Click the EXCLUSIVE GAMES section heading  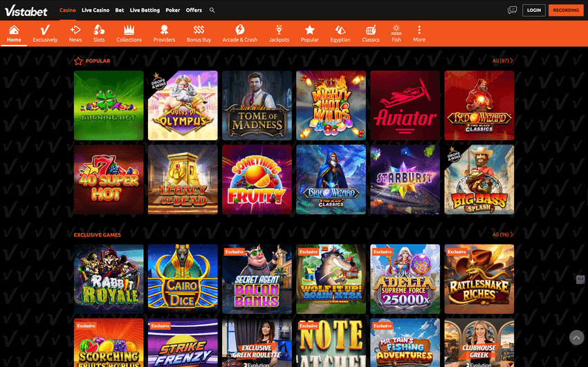(97, 235)
